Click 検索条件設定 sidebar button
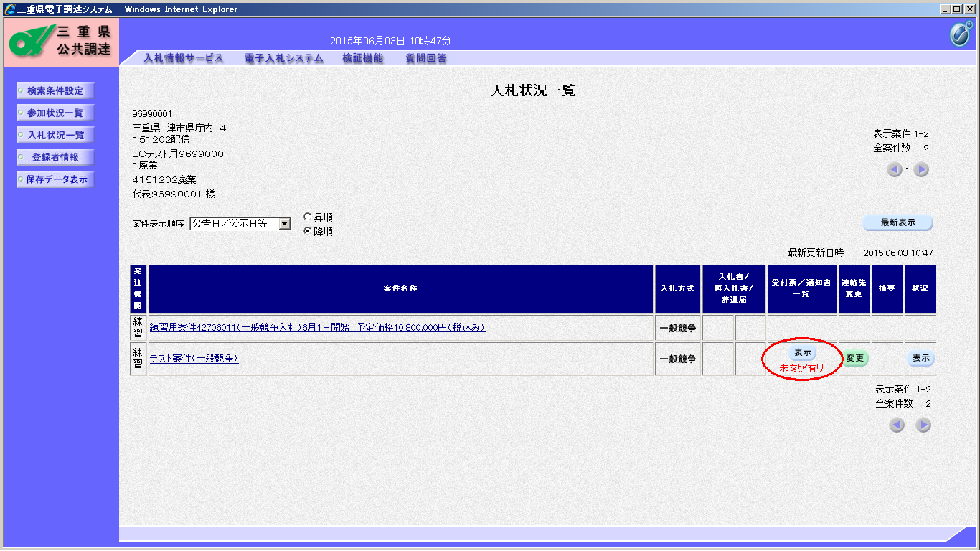This screenshot has width=980, height=551. 55,90
